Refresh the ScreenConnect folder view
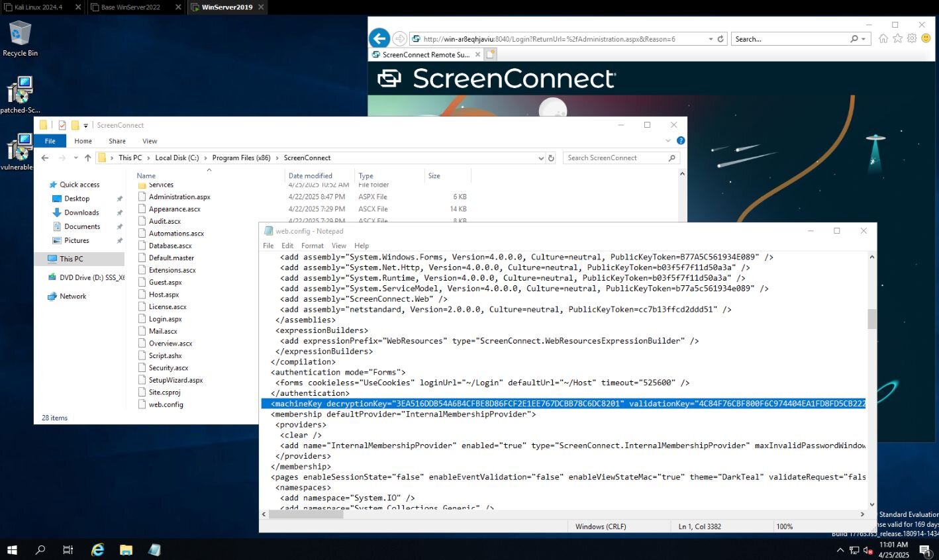Image resolution: width=939 pixels, height=560 pixels. 551,158
